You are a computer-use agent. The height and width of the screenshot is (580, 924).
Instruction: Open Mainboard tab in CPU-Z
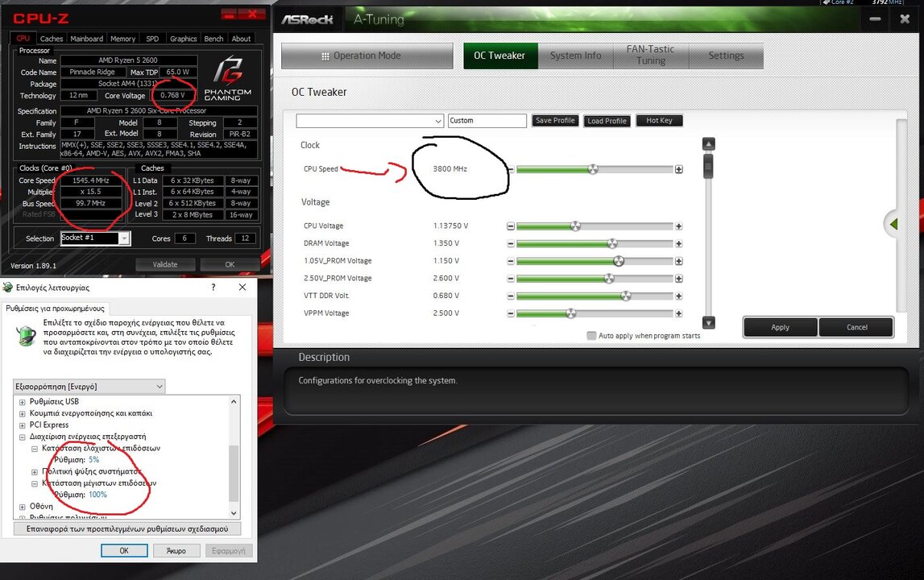click(x=87, y=39)
